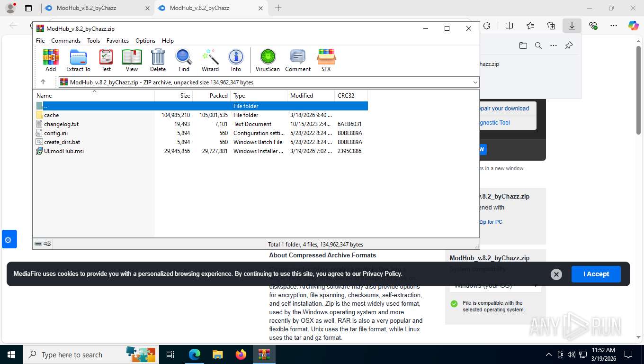Open Edge Settings and more menu

point(614,26)
